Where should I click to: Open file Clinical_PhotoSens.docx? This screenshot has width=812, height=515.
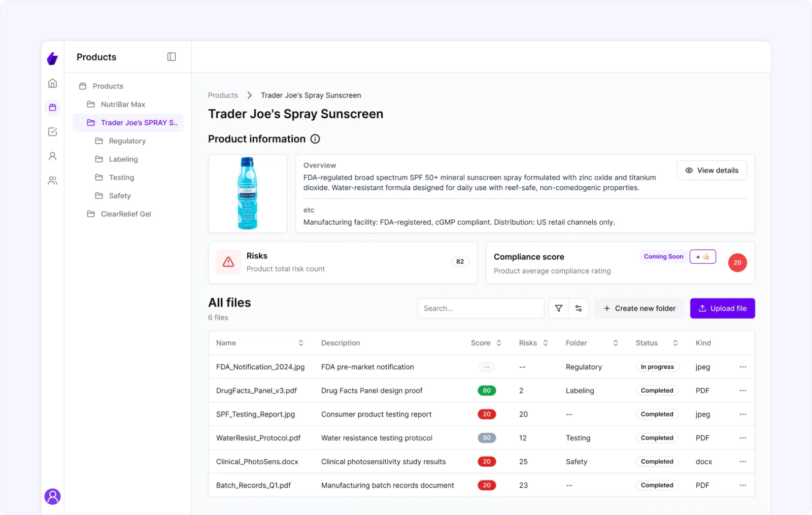(x=257, y=462)
